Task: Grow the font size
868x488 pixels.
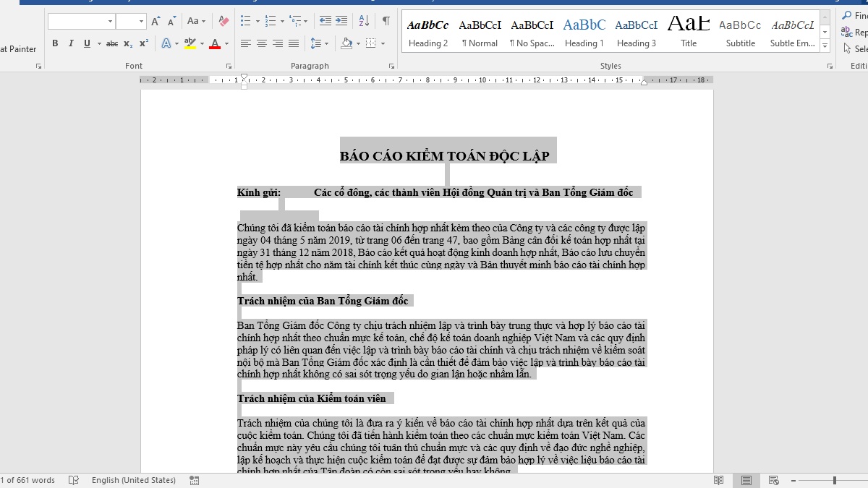Action: coord(156,21)
